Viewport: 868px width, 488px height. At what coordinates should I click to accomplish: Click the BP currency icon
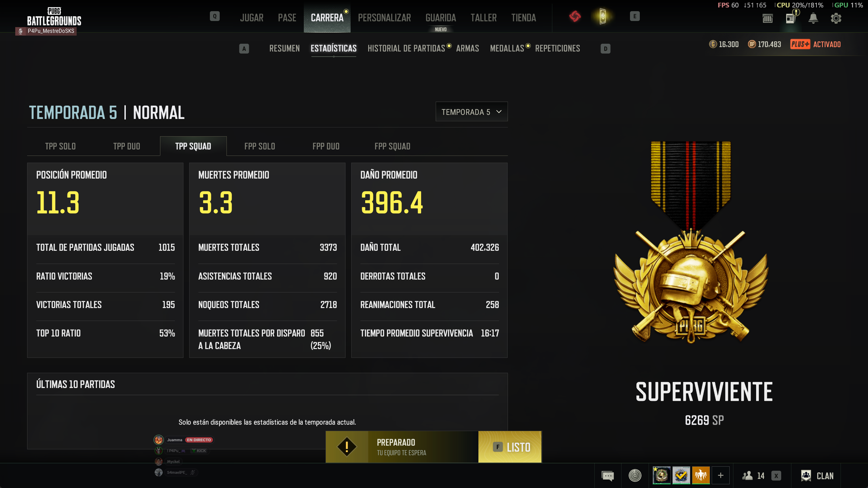[x=752, y=44]
